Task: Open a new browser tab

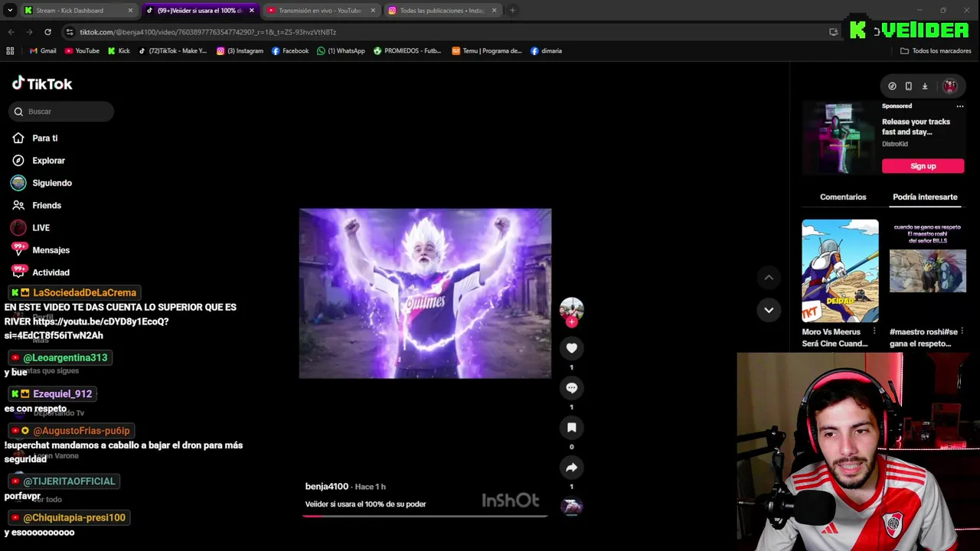Action: pyautogui.click(x=512, y=11)
